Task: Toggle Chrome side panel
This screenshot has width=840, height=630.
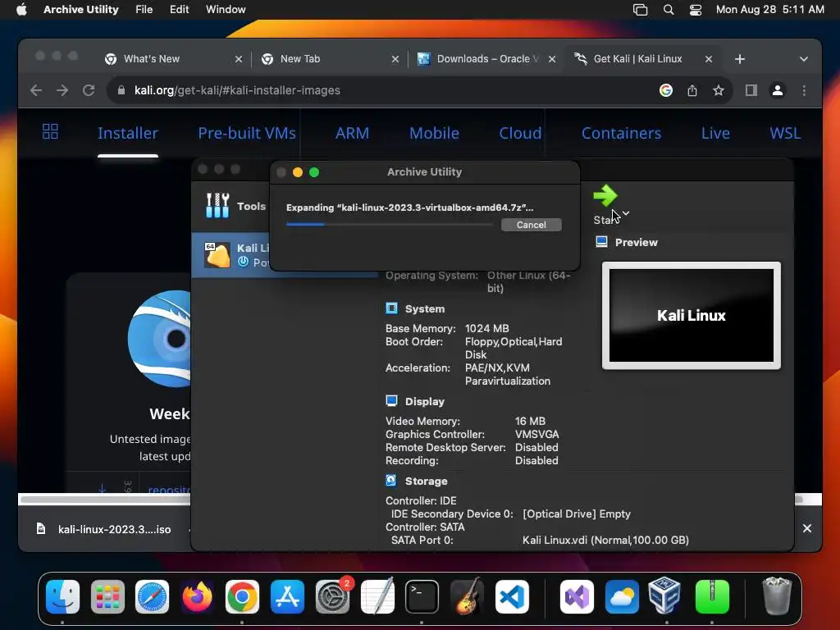Action: (x=751, y=90)
